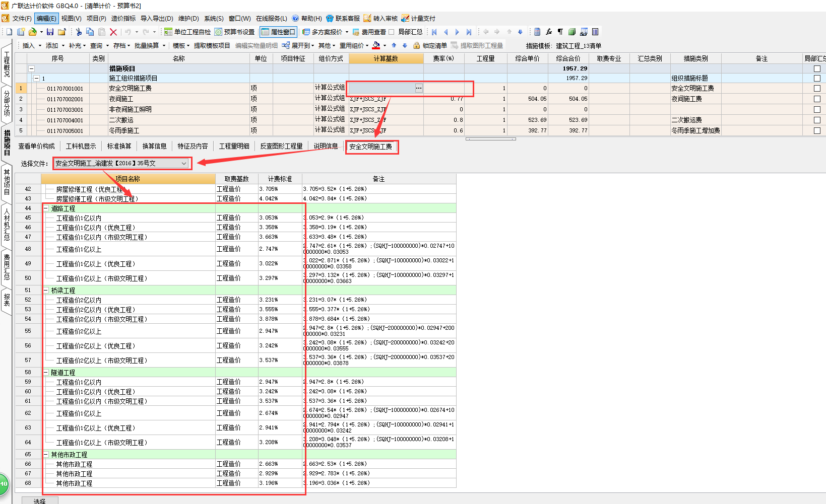Click the undo arrow icon

tap(128, 32)
